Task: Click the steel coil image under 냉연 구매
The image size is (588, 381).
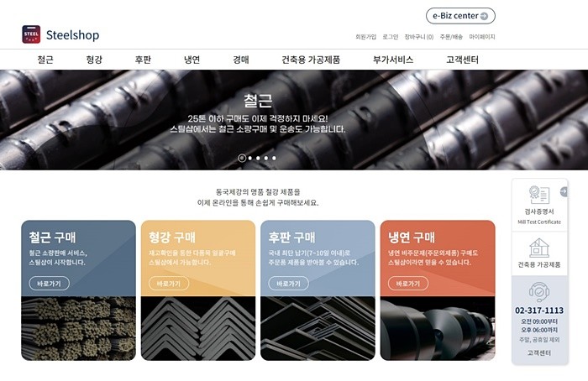Action: [x=438, y=329]
